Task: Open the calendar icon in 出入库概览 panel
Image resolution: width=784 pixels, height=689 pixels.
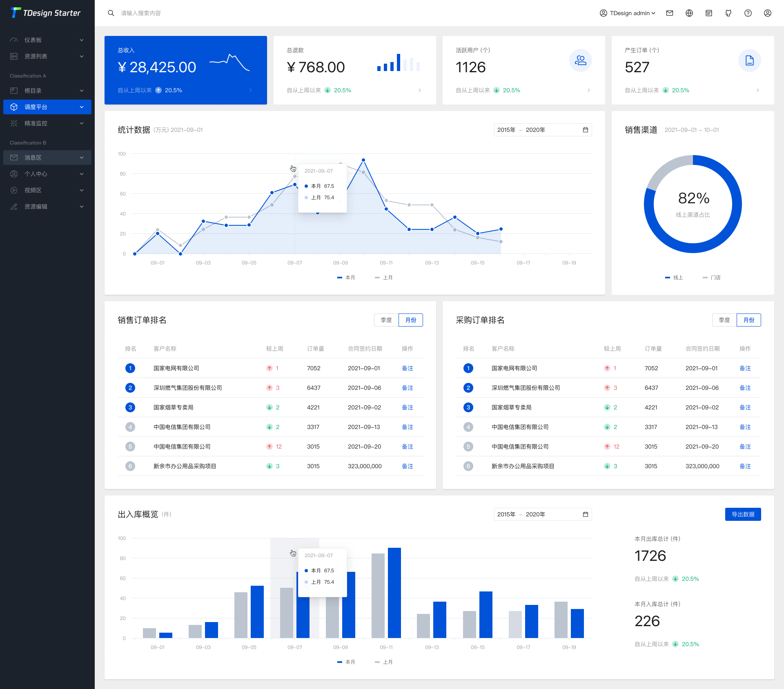Action: [586, 514]
